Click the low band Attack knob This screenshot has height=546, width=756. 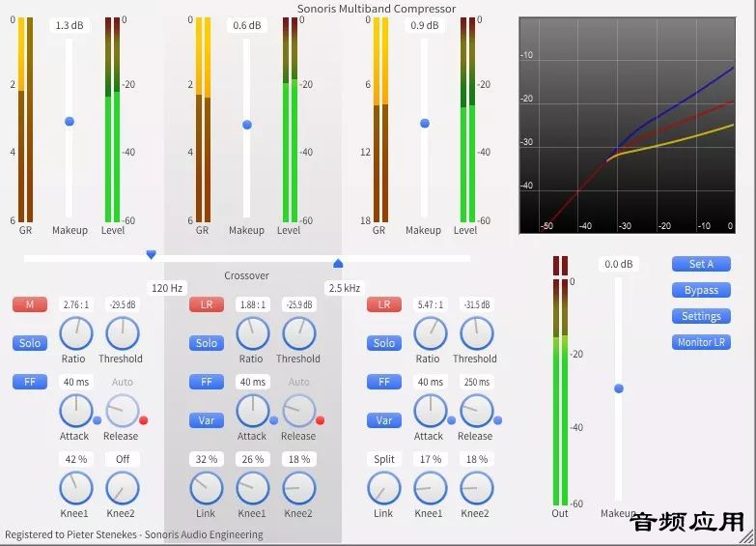pos(76,411)
